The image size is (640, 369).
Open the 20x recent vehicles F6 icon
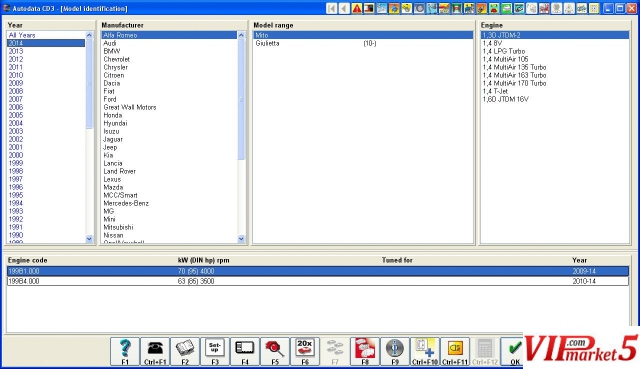(305, 351)
